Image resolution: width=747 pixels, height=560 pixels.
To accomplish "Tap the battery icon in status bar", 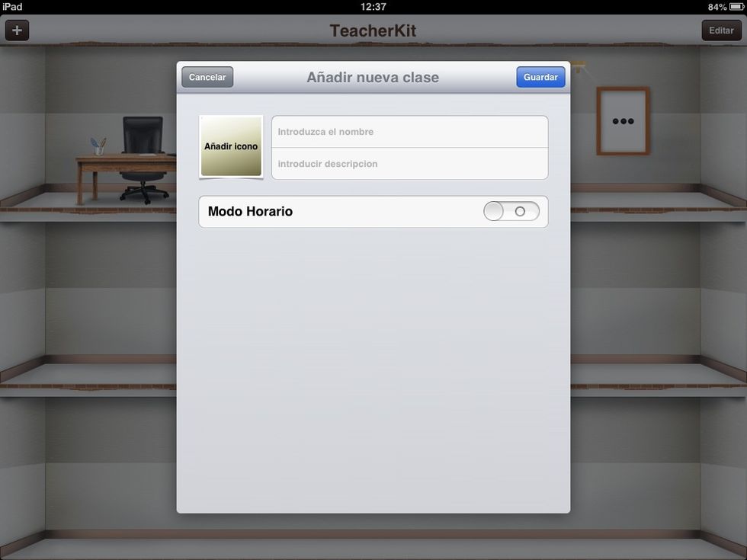I will (x=736, y=7).
